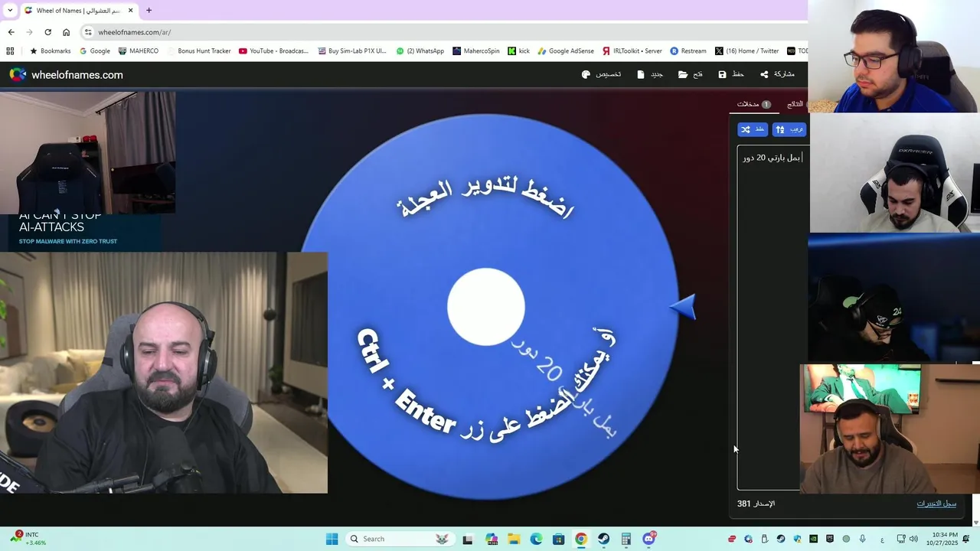This screenshot has height=551, width=980.
Task: Launch Microsoft Edge from the taskbar
Action: (x=537, y=539)
